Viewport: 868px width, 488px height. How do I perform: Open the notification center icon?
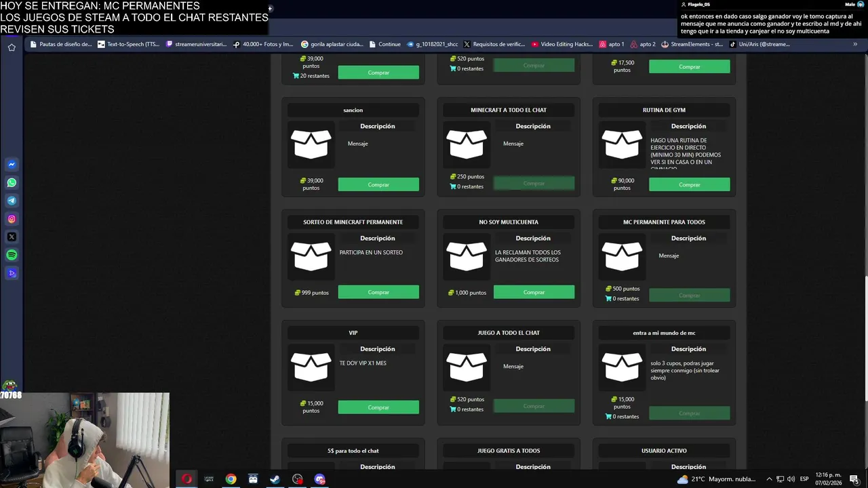pyautogui.click(x=855, y=479)
